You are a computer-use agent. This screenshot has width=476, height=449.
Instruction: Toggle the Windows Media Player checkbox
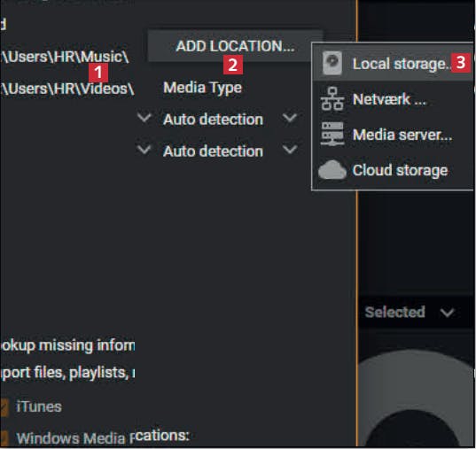click(4, 438)
